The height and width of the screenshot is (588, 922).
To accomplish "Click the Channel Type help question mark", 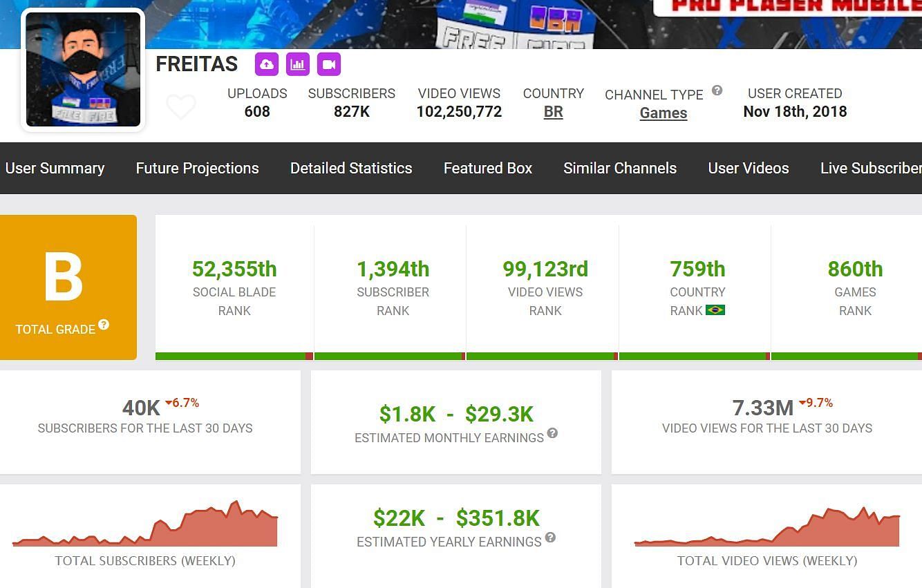I will 717,91.
